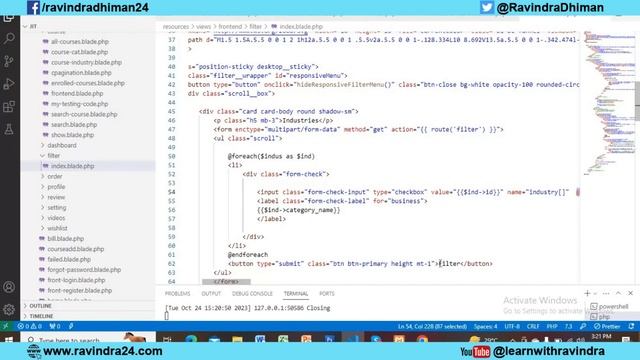640x360 pixels.
Task: Open the Explorer files icon
Action: click(x=9, y=19)
